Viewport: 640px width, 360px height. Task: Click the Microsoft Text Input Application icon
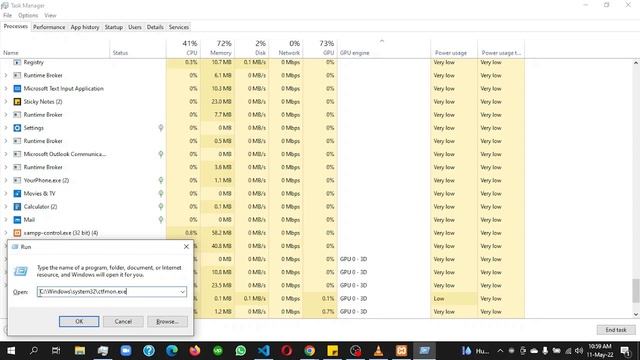click(17, 89)
